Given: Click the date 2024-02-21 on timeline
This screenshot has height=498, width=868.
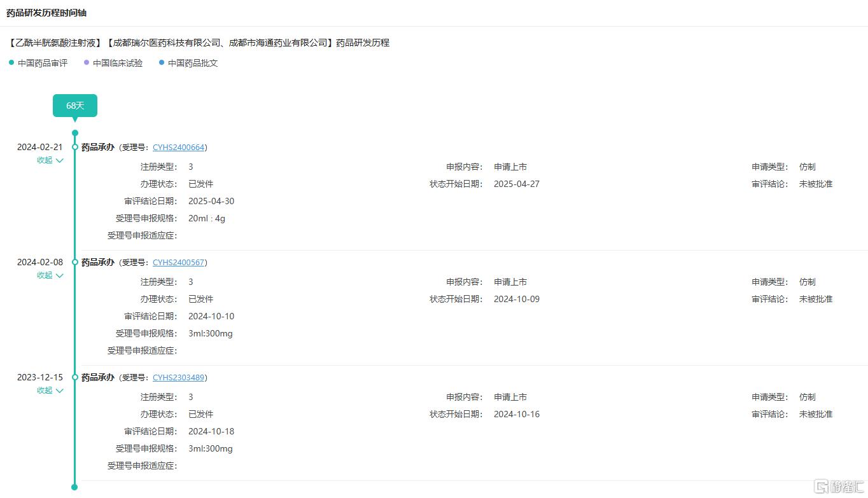Looking at the screenshot, I should (x=40, y=147).
